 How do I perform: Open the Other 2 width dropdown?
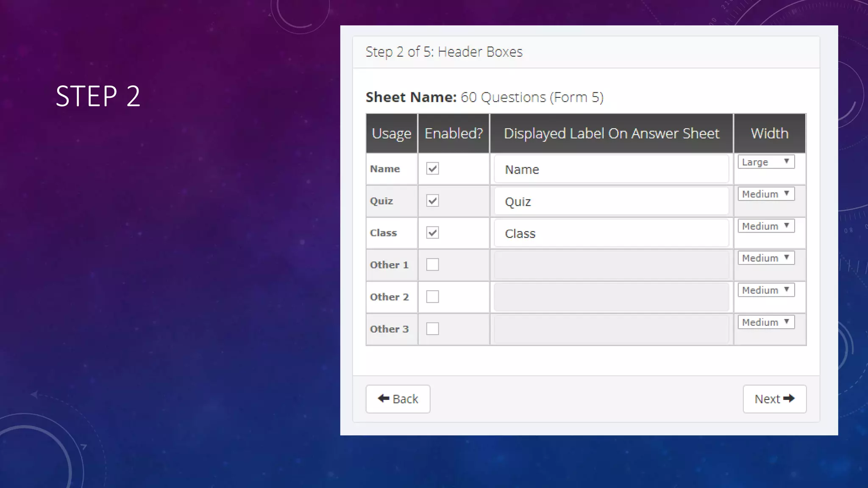(766, 290)
